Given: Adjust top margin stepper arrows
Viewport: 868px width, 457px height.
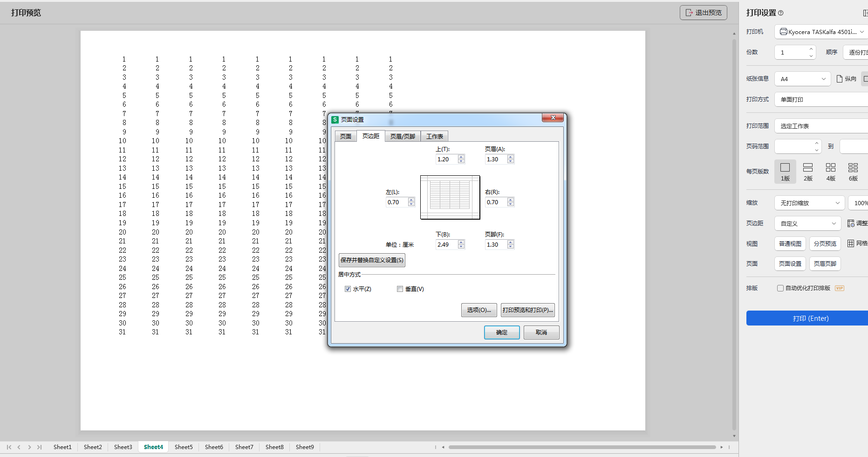Looking at the screenshot, I should pyautogui.click(x=461, y=159).
